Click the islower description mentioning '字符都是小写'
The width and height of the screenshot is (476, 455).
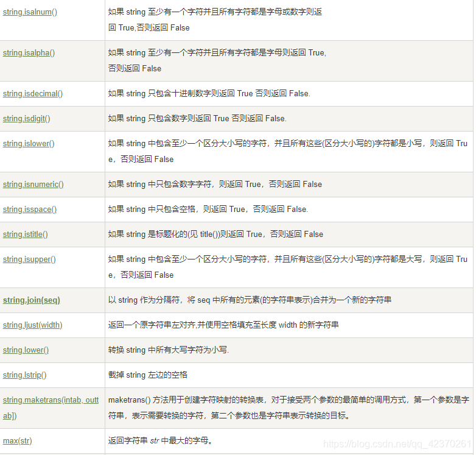pyautogui.click(x=287, y=151)
